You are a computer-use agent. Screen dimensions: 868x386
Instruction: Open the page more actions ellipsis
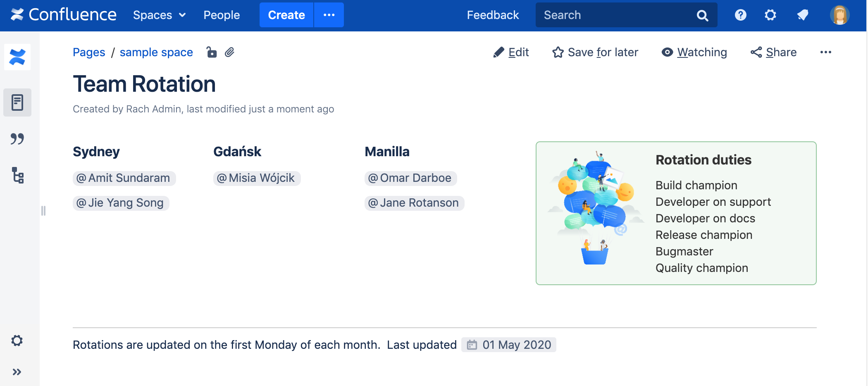(825, 52)
